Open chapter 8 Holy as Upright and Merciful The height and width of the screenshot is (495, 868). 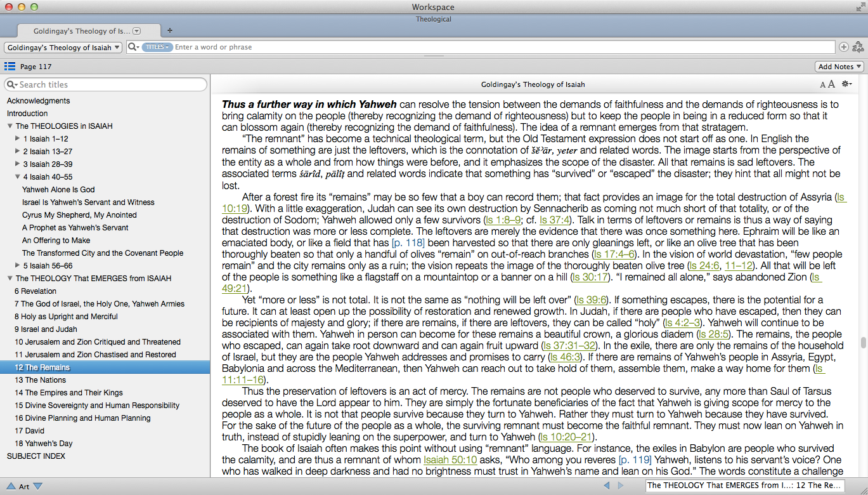click(x=66, y=317)
